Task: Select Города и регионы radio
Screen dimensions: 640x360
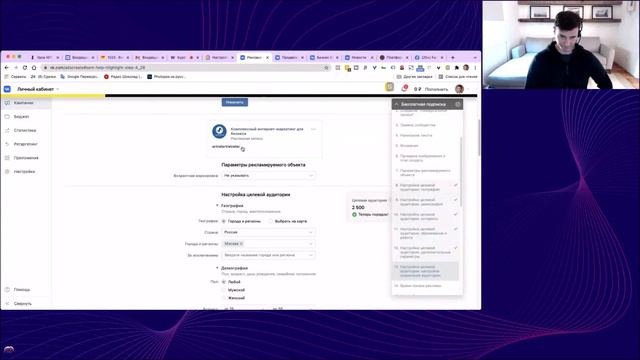Action: pos(224,221)
